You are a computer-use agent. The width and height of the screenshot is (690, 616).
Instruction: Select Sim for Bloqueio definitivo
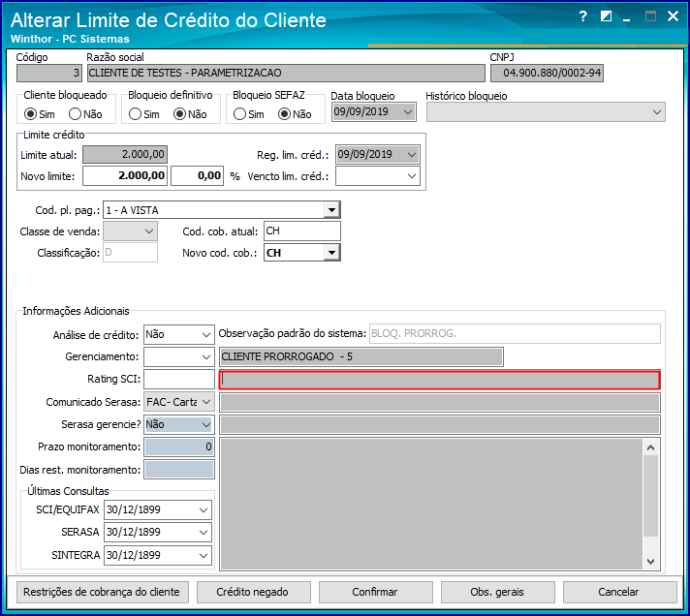tap(135, 114)
